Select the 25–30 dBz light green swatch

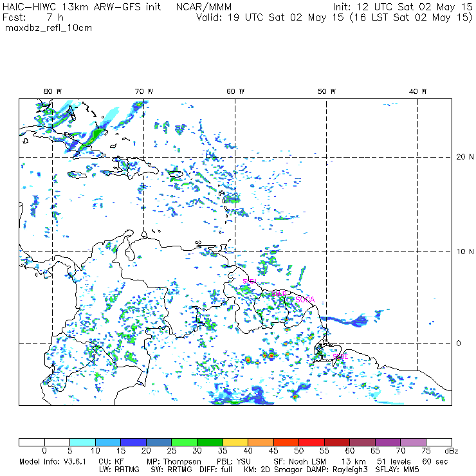[x=184, y=442]
